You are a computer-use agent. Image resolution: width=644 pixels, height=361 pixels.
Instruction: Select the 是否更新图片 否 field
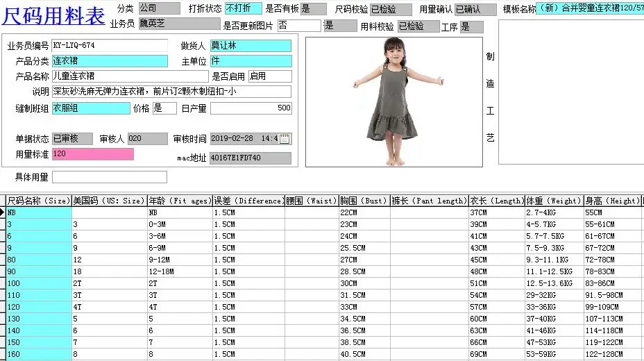(299, 26)
